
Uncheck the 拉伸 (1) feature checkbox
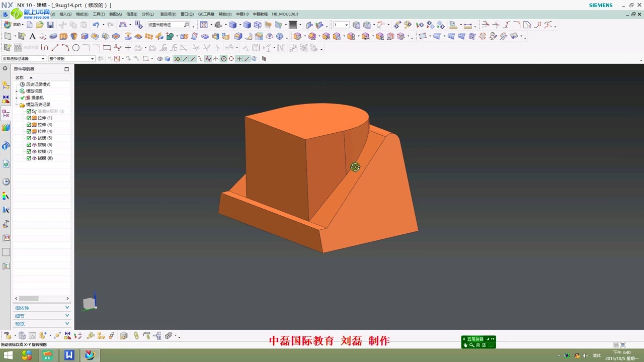pyautogui.click(x=29, y=118)
